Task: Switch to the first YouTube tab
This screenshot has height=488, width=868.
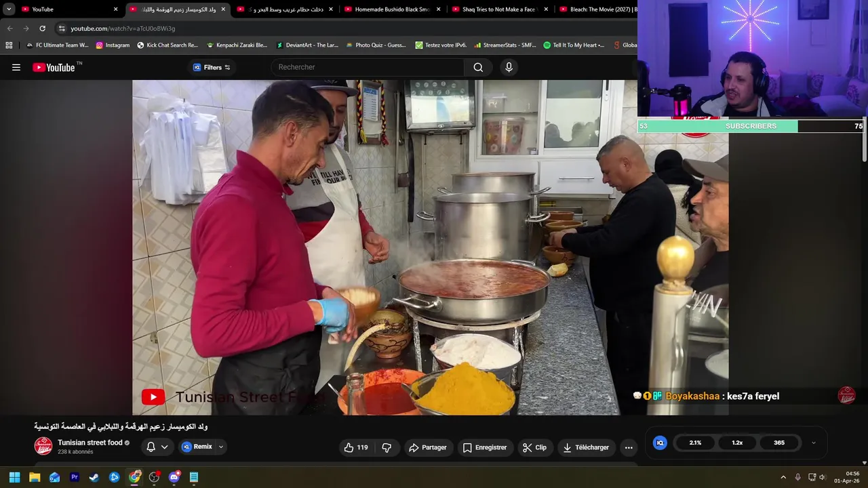Action: [x=66, y=9]
